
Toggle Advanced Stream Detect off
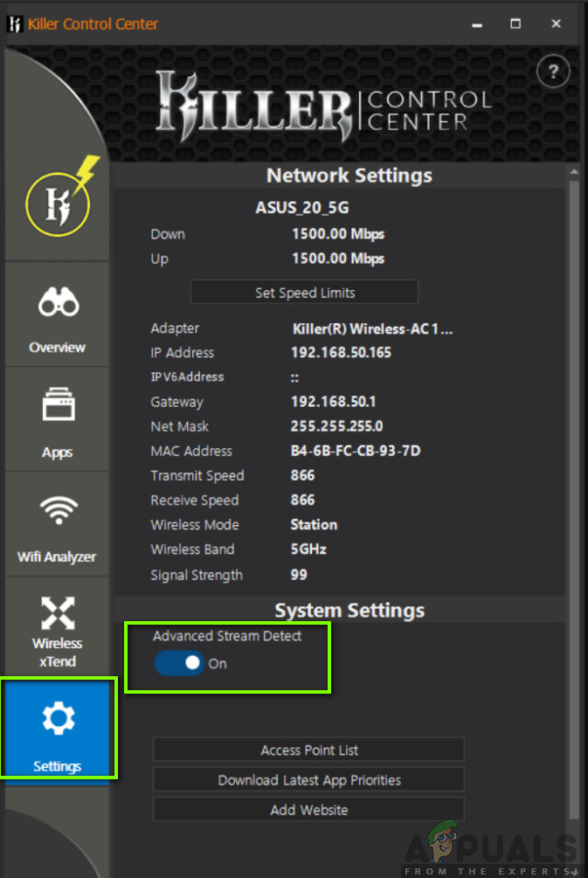(179, 663)
